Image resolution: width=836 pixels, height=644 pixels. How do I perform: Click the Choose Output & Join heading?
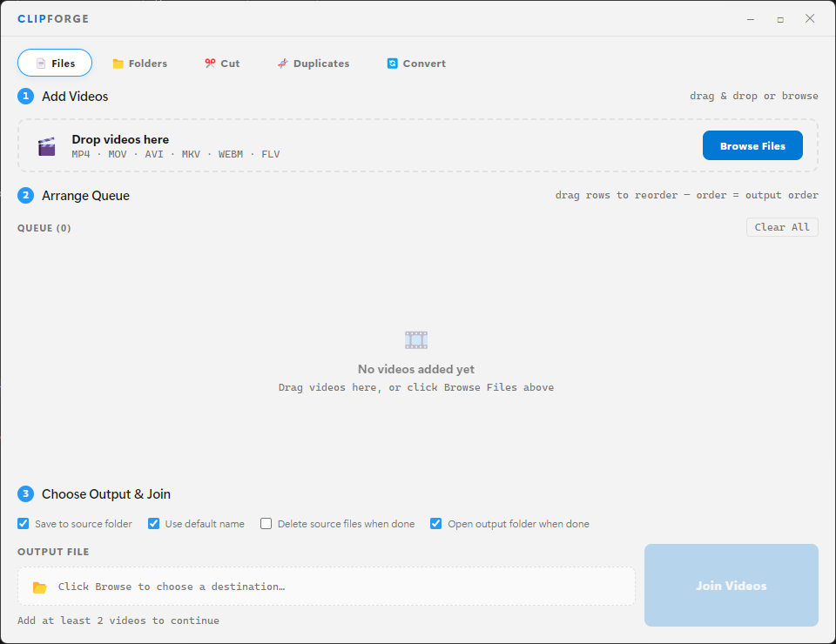point(106,494)
